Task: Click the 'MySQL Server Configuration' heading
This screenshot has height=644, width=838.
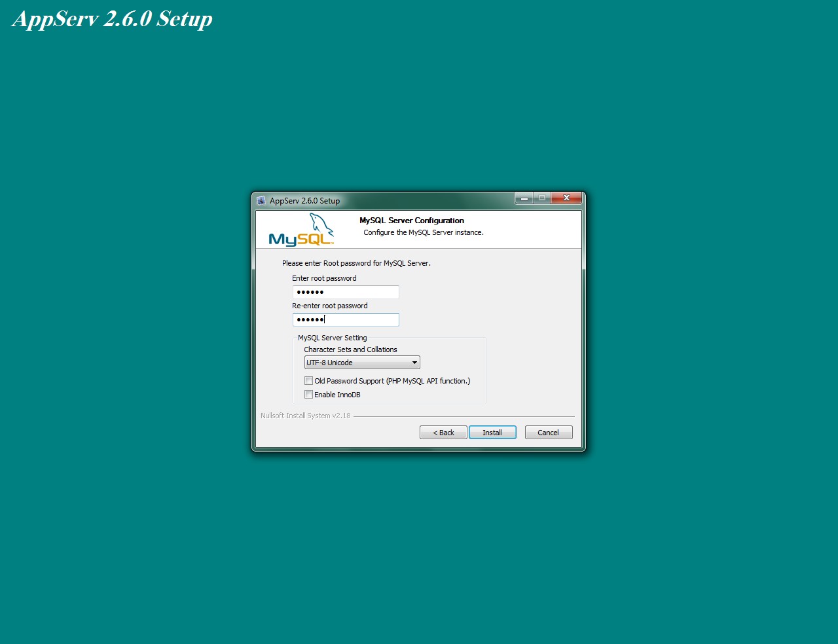Action: click(412, 221)
